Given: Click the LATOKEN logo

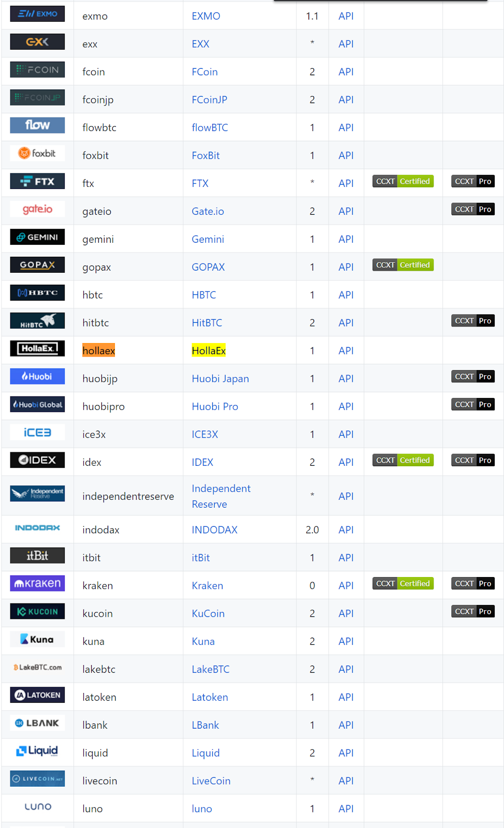Looking at the screenshot, I should 37,696.
